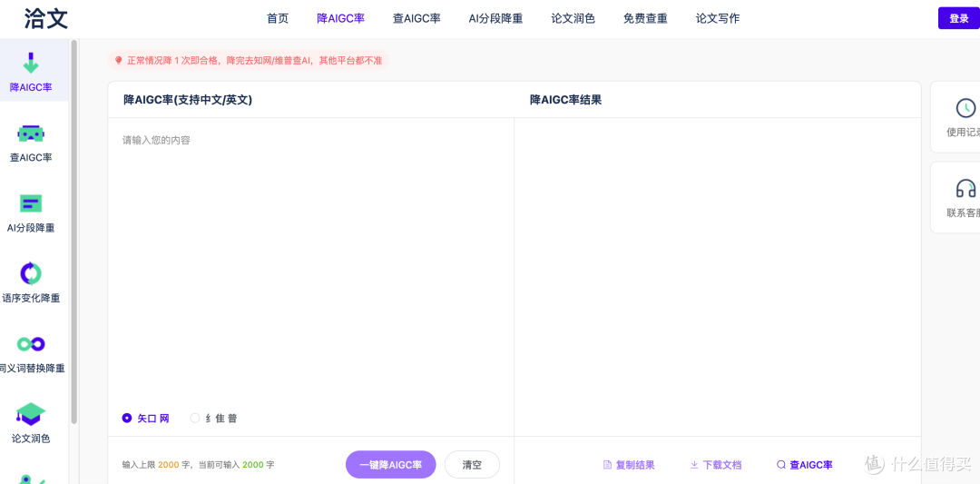Click the 降AIGC率结果 output area
Image resolution: width=980 pixels, height=484 pixels.
718,277
